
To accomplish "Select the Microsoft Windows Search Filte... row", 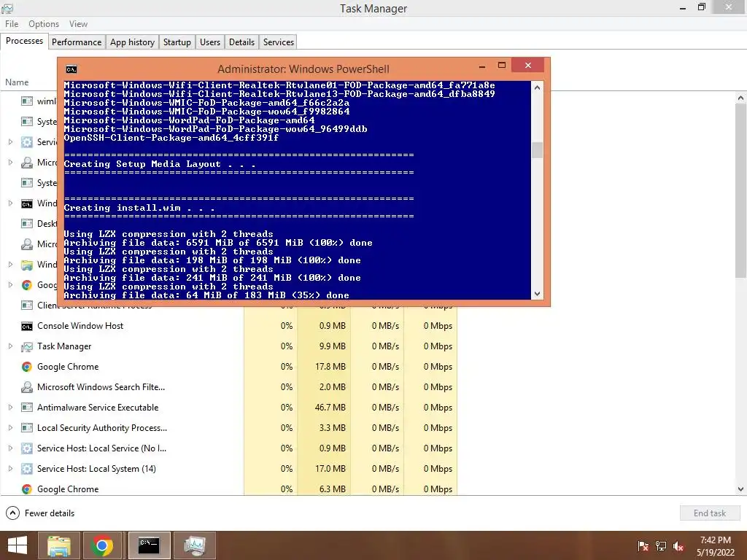I will click(x=228, y=387).
